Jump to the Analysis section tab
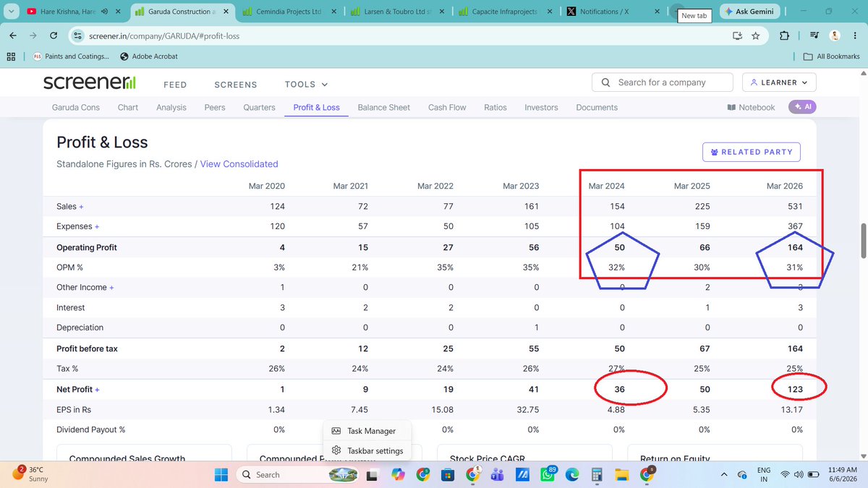 [x=171, y=108]
